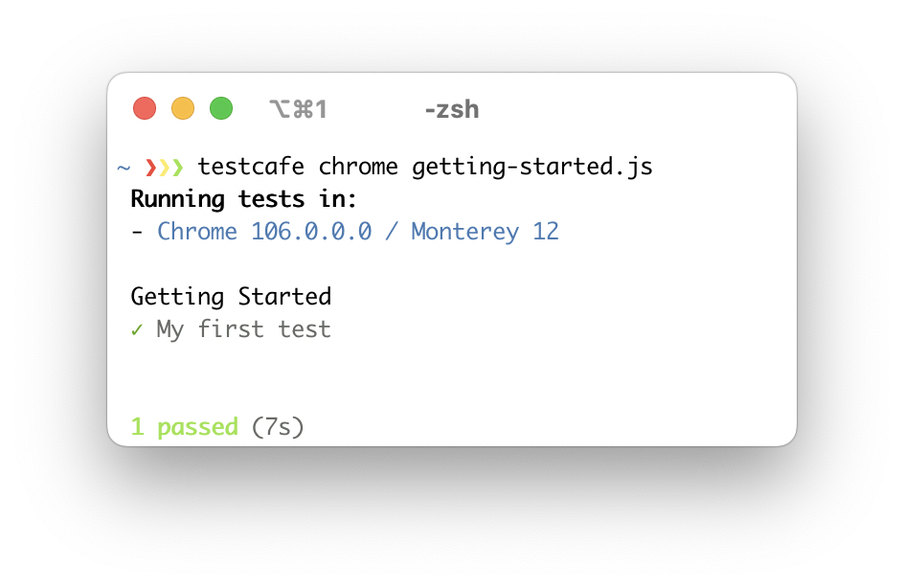Select the red prompt chevron
Image resolution: width=904 pixels, height=588 pixels.
click(151, 168)
